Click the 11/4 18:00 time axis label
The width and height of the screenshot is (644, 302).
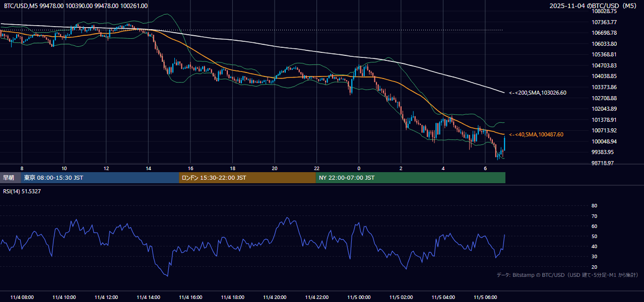pos(232,297)
